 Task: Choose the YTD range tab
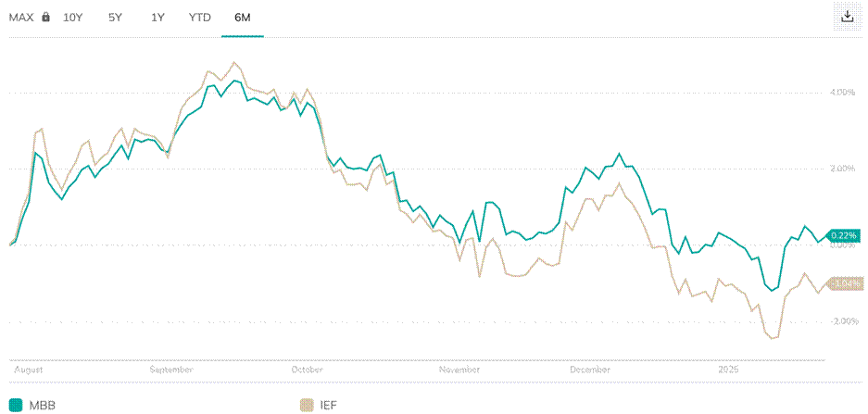tap(199, 18)
